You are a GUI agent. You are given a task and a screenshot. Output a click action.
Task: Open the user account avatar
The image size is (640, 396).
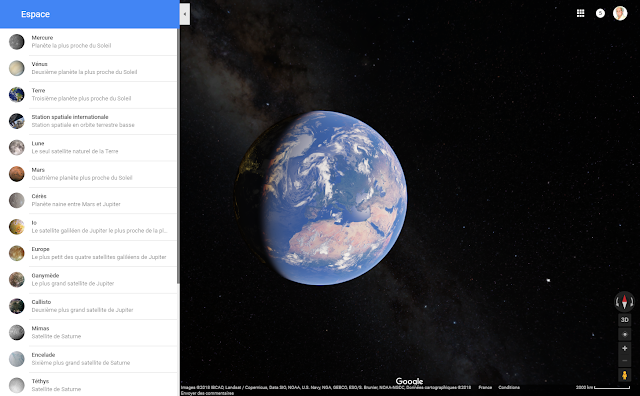[x=620, y=13]
